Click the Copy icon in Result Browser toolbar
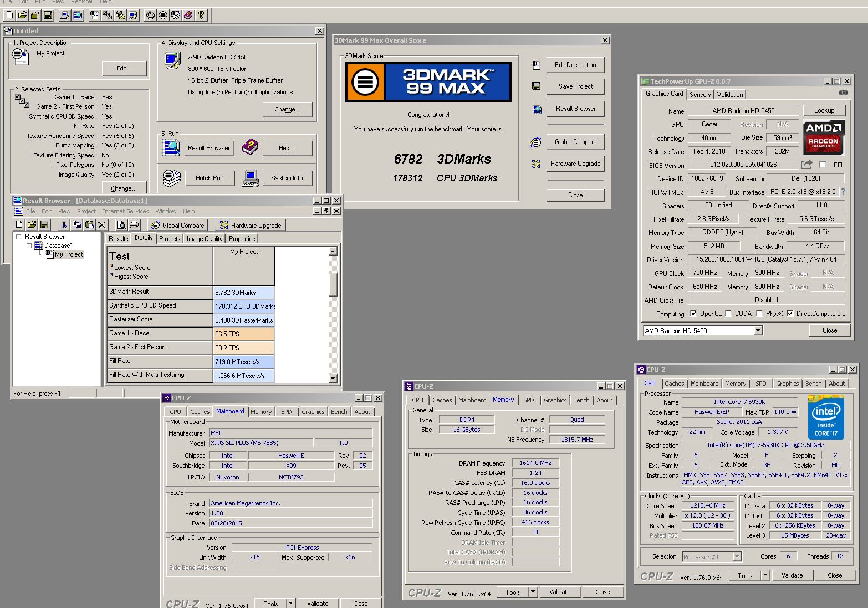Image resolution: width=868 pixels, height=608 pixels. point(76,224)
